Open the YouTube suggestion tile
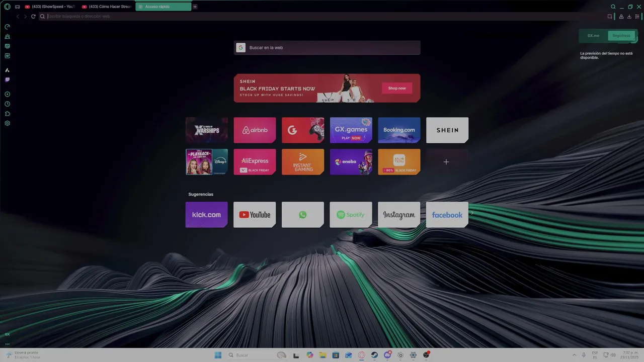Screen dimensions: 644x362 (255, 215)
